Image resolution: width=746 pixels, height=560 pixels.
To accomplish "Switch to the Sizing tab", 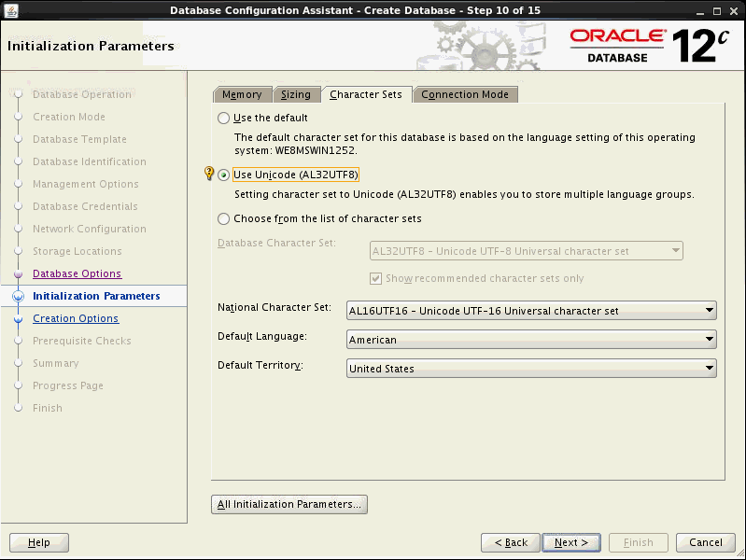I will coord(295,94).
